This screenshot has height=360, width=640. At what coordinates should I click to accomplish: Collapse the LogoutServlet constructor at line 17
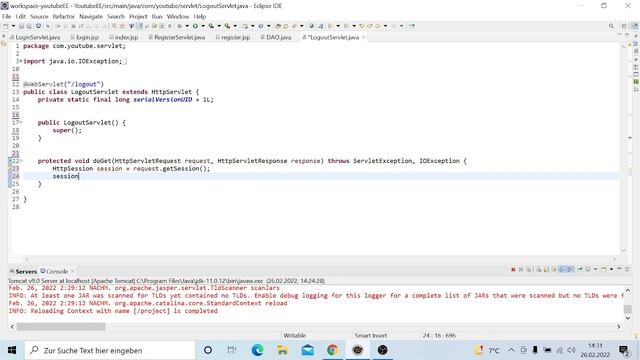[x=20, y=122]
